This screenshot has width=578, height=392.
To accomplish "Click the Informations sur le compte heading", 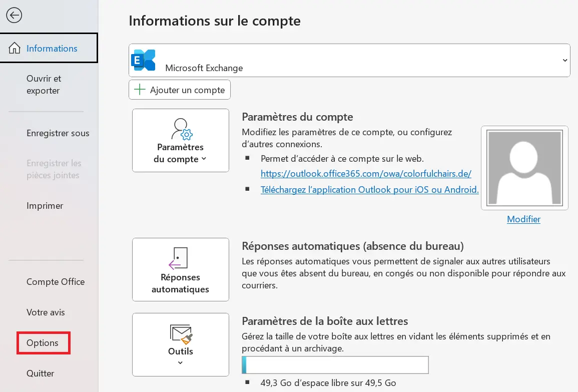I will coord(215,21).
